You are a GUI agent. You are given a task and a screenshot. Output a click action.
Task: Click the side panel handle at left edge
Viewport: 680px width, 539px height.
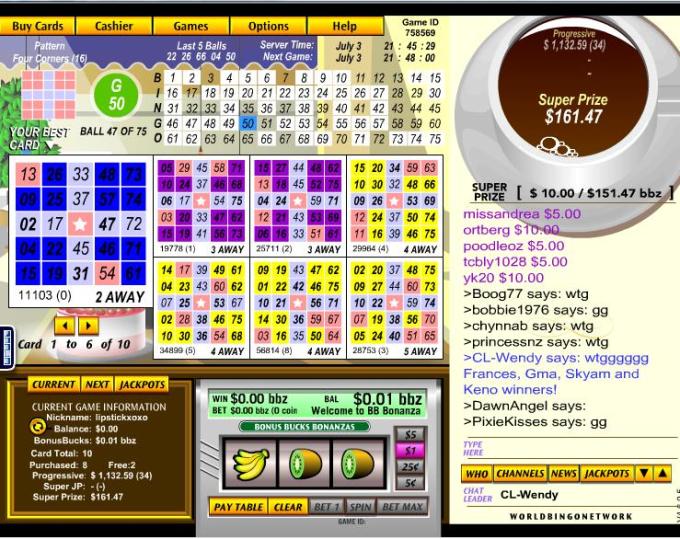(7, 348)
